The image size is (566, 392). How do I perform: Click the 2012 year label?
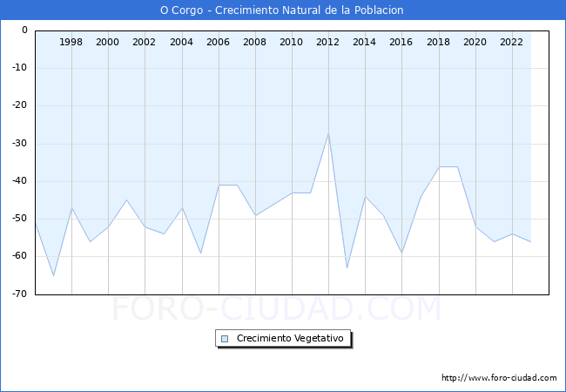coord(327,42)
